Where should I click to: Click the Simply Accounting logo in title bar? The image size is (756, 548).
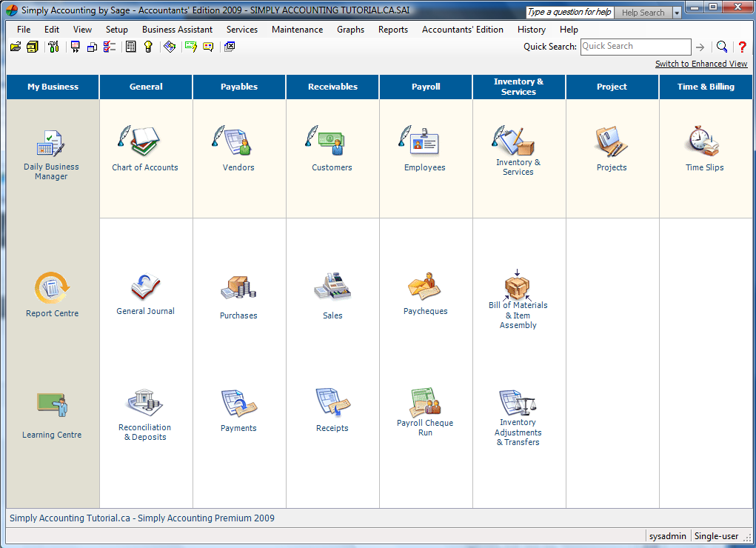click(12, 10)
